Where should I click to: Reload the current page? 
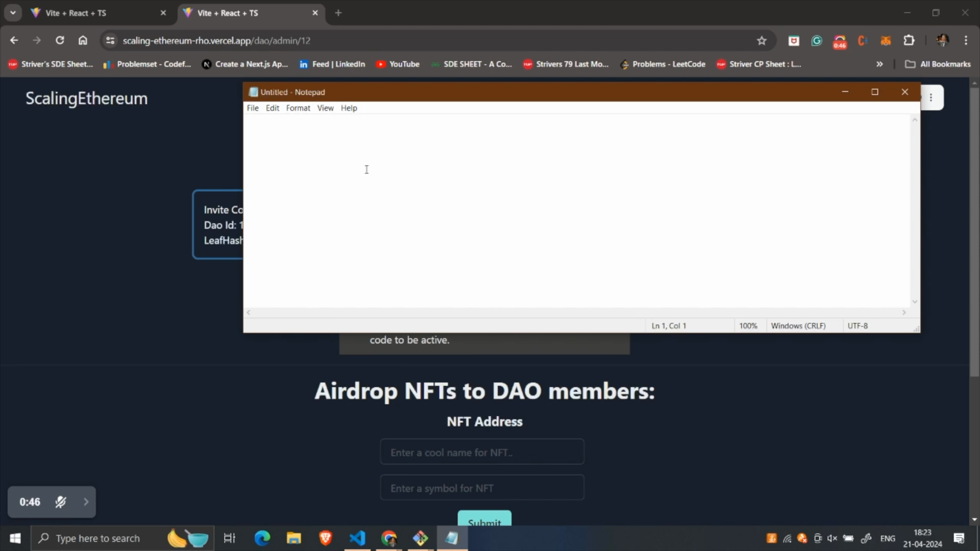pos(60,40)
